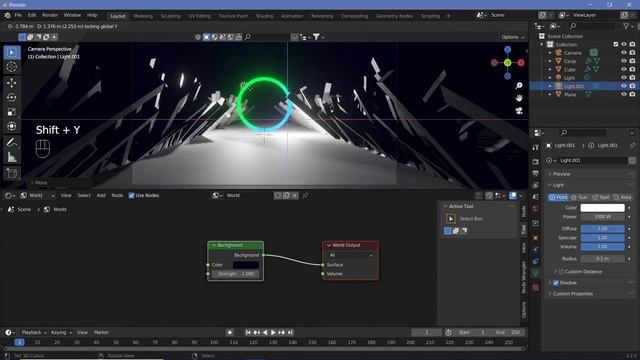
Task: Open the View Layer properties tab icon
Action: pyautogui.click(x=536, y=185)
